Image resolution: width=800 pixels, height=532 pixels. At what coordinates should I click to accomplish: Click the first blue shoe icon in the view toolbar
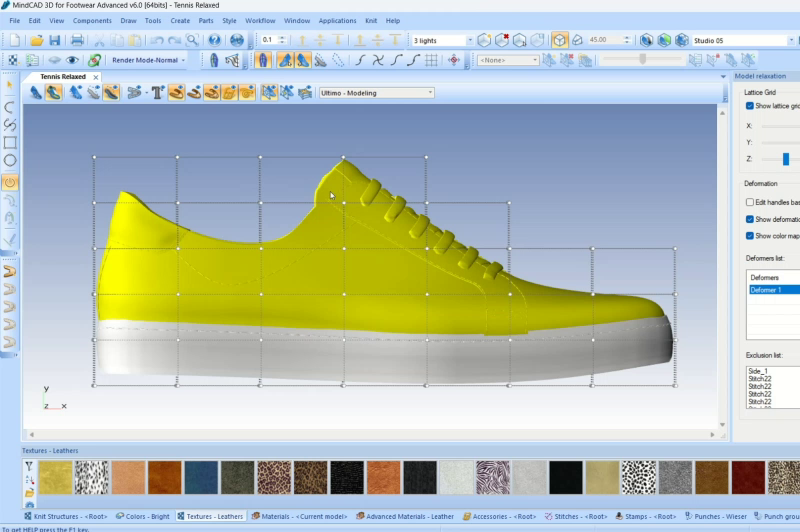(x=36, y=93)
